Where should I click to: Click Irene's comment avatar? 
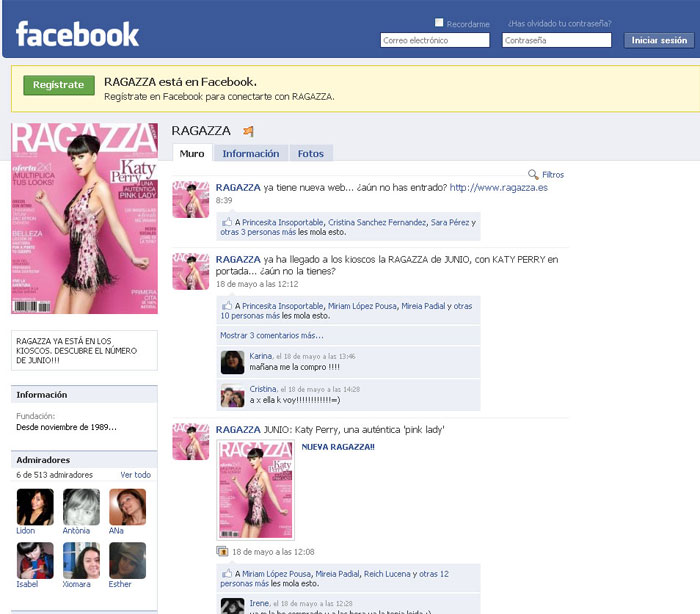[233, 606]
